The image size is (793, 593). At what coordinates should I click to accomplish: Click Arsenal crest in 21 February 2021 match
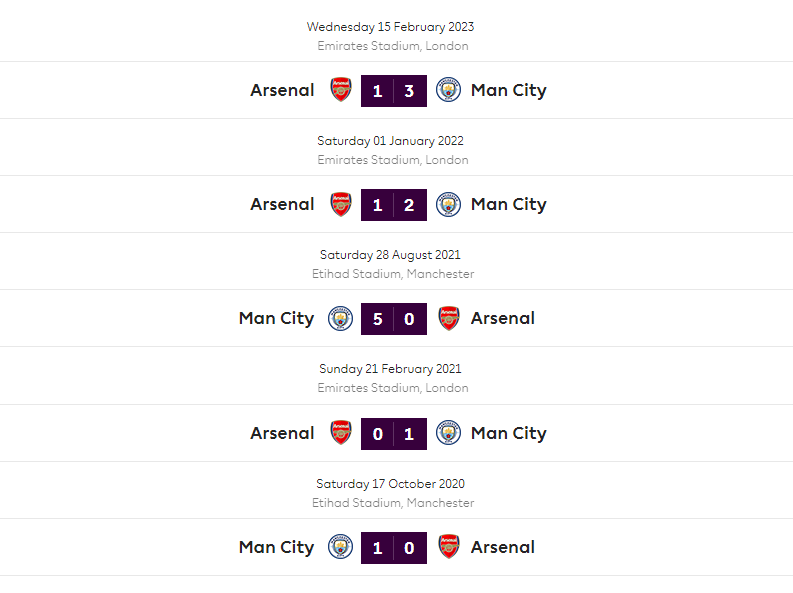pyautogui.click(x=341, y=433)
